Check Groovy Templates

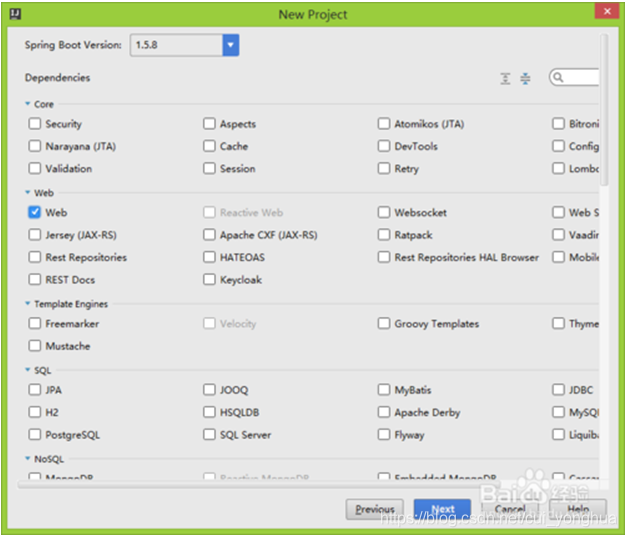(384, 323)
